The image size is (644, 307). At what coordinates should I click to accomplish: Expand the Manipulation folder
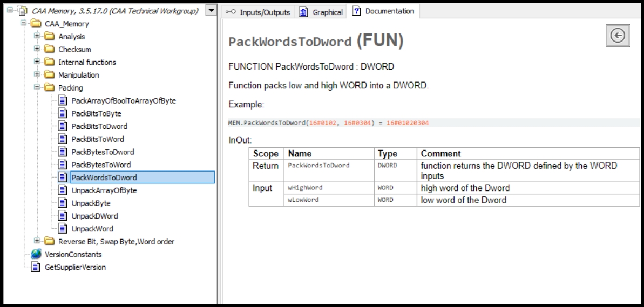(37, 74)
